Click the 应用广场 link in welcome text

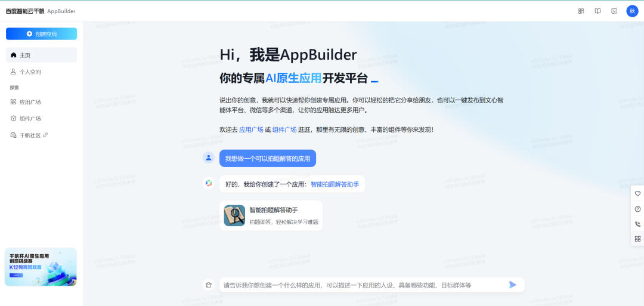click(251, 129)
